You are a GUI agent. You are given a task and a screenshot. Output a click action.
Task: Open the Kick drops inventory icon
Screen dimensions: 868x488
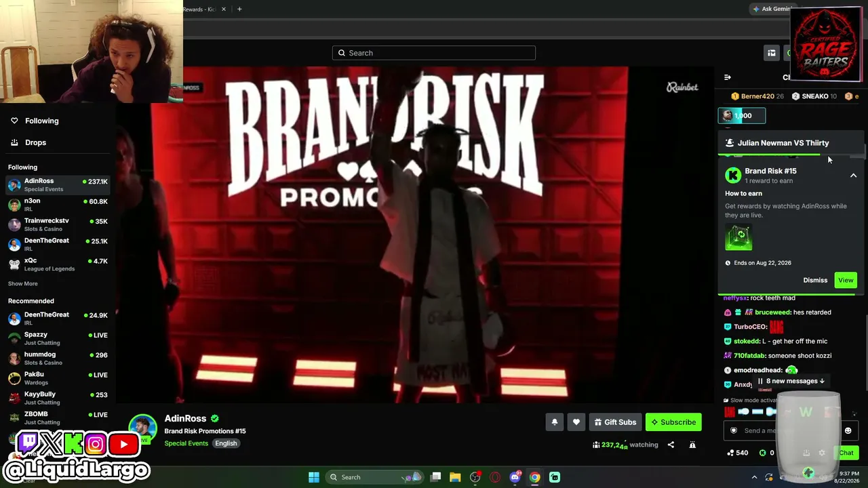[772, 53]
